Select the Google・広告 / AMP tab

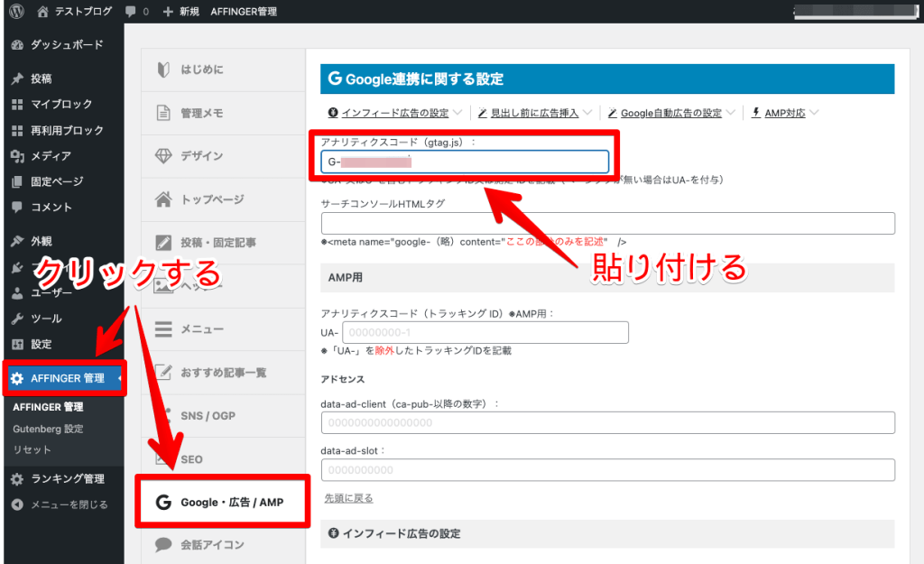click(x=224, y=502)
